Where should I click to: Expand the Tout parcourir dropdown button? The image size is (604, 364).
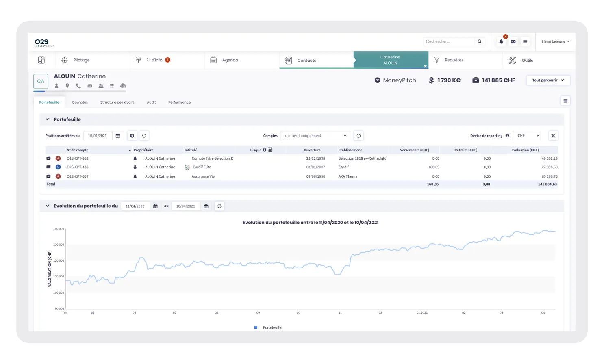(x=548, y=80)
